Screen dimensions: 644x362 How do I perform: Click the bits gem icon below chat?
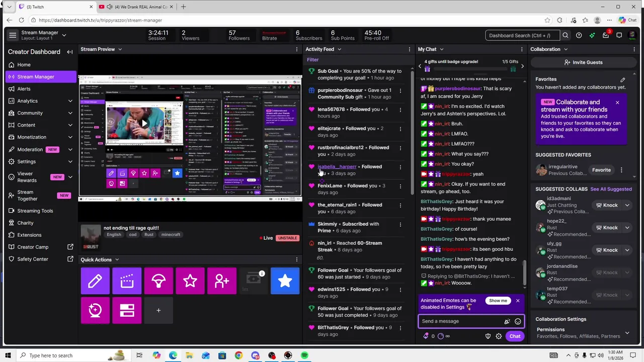pyautogui.click(x=426, y=336)
